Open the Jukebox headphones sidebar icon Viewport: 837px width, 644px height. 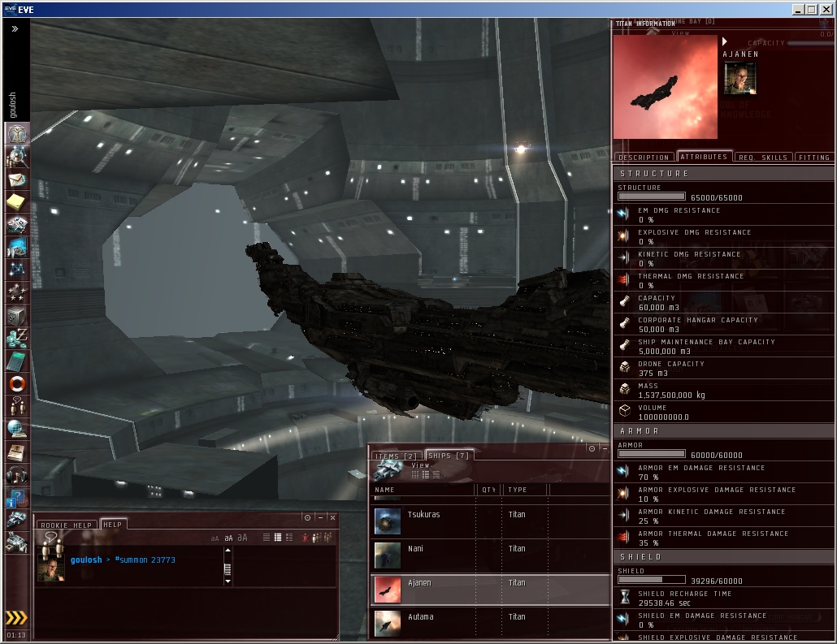tap(16, 474)
